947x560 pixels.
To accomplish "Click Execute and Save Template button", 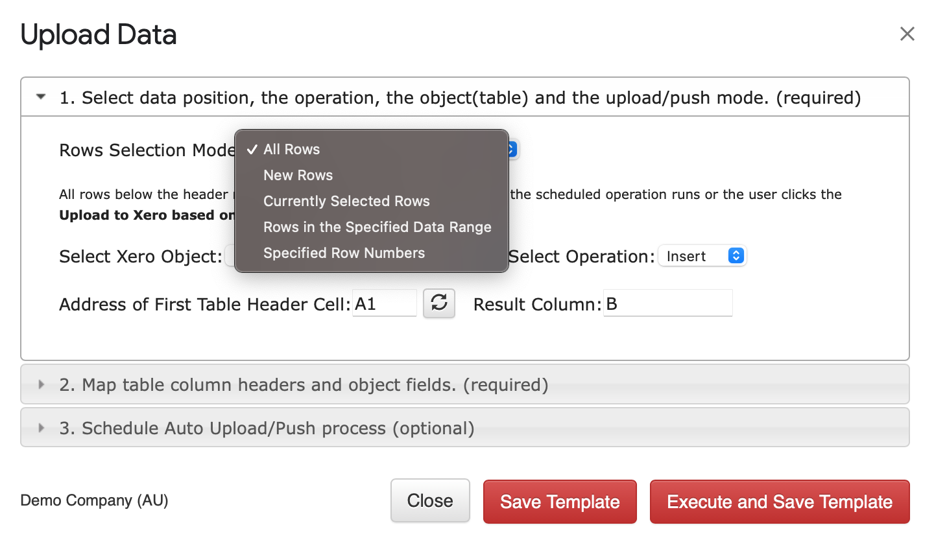I will [780, 502].
